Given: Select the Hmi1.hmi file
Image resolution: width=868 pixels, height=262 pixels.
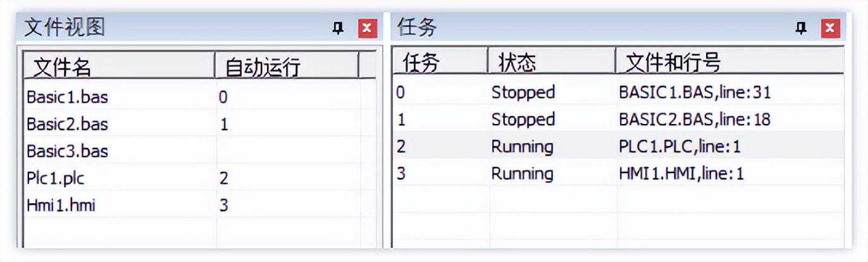Looking at the screenshot, I should tap(61, 205).
